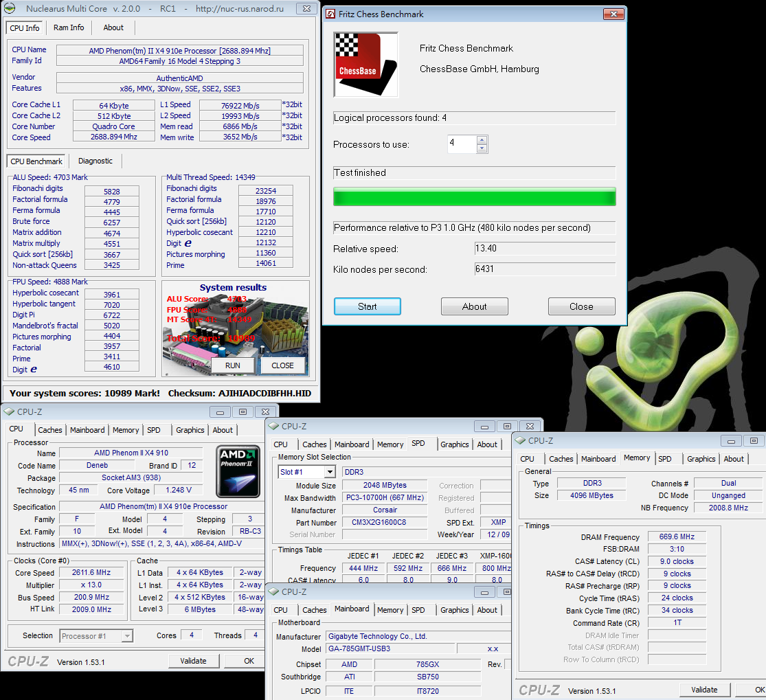Click part number CM3X2G1600C8

click(385, 522)
